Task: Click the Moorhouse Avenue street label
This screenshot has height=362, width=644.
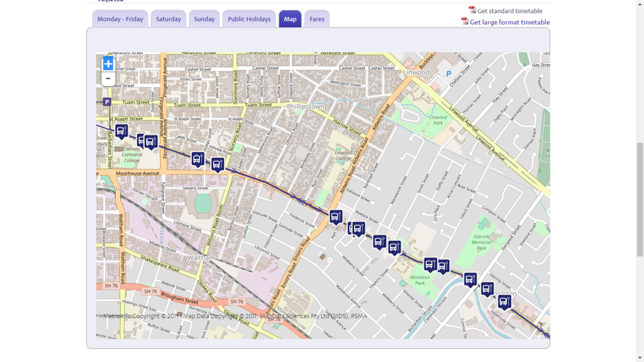Action: (138, 173)
